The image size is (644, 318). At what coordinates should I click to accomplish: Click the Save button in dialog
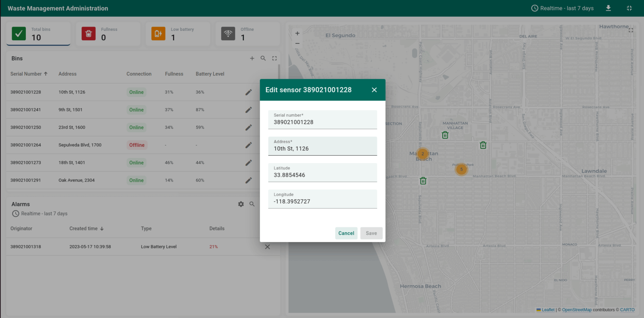pos(371,233)
